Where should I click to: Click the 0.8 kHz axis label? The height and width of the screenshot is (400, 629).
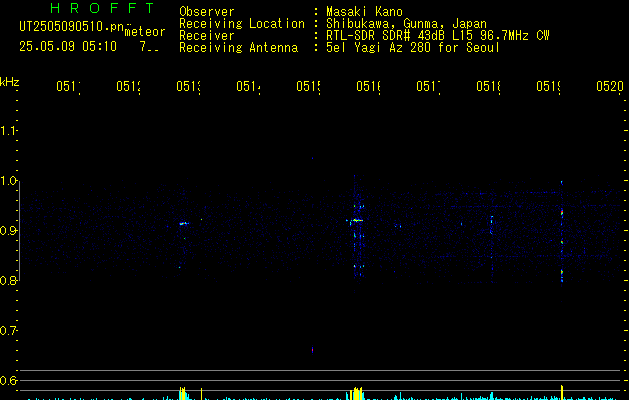coord(8,280)
